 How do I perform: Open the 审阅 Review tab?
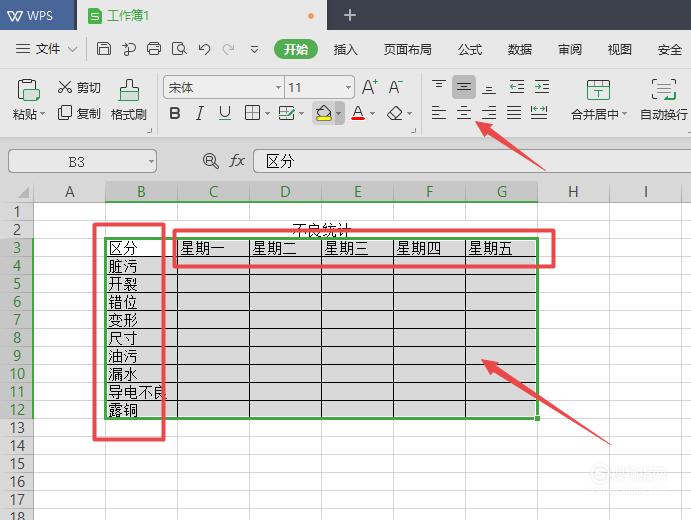[x=569, y=49]
